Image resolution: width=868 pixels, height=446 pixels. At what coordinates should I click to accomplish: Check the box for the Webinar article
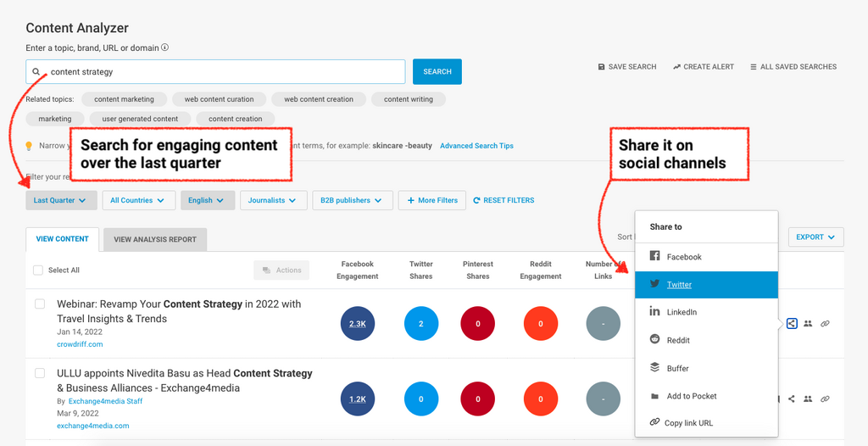40,304
